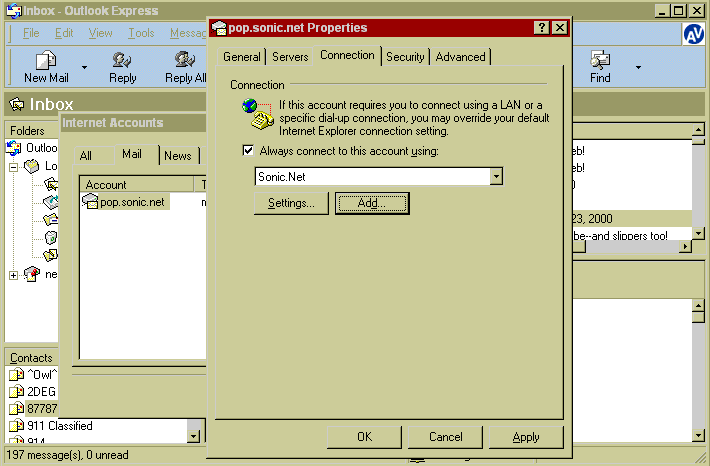
Task: Open the File menu
Action: point(31,33)
